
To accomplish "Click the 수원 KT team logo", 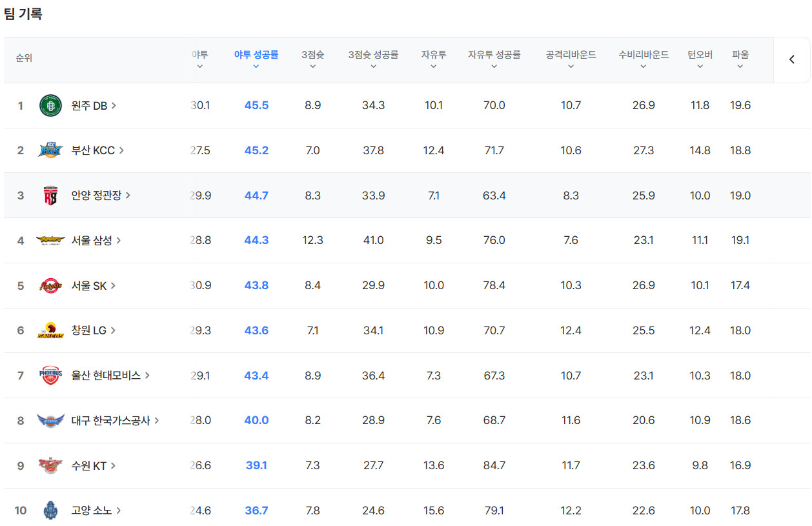I will click(x=50, y=465).
